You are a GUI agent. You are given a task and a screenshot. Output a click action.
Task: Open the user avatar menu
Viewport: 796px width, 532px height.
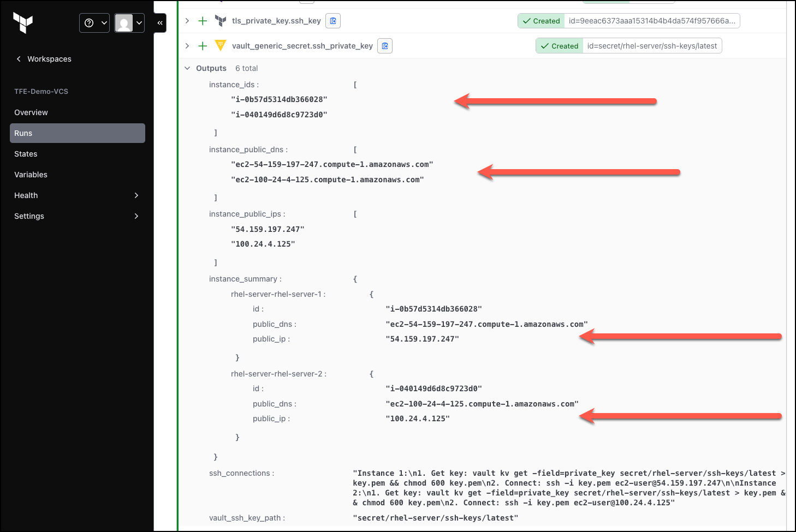[x=129, y=23]
